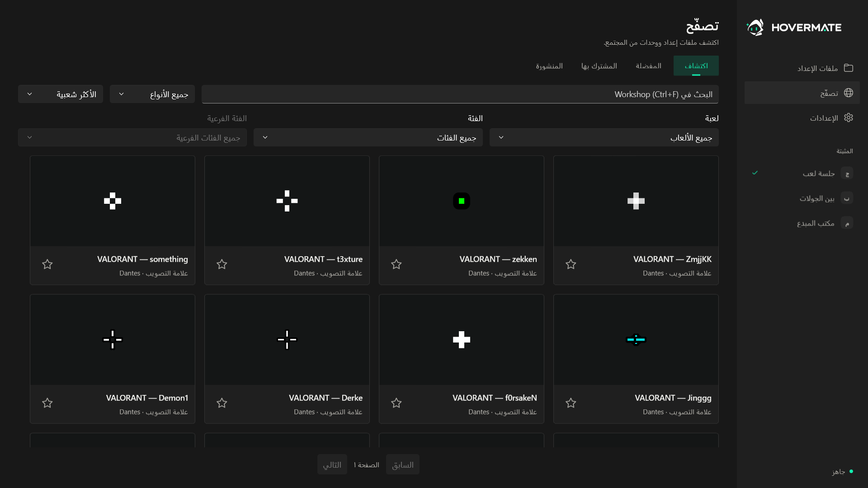Open Jinggg cyan crosshair preview
868x488 pixels.
point(636,340)
